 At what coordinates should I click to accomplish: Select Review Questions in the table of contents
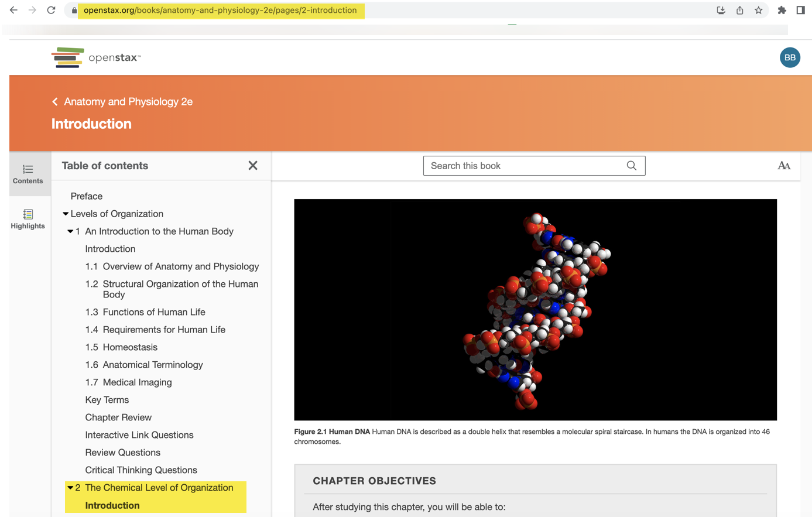pos(122,452)
